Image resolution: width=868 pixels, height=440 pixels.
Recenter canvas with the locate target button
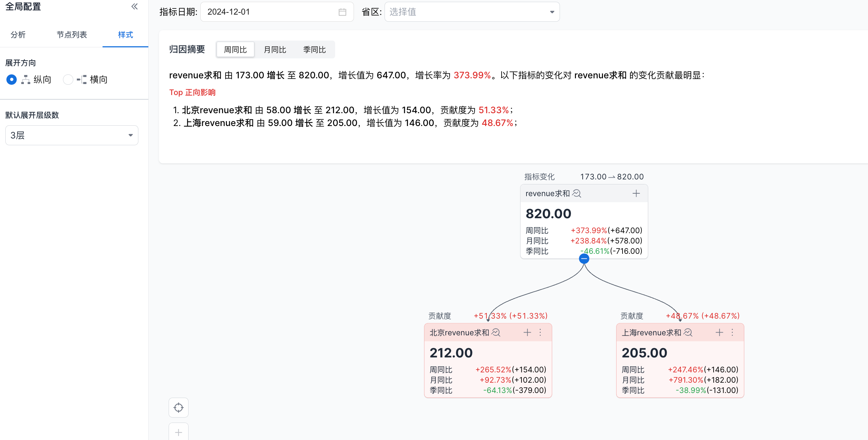pyautogui.click(x=179, y=408)
